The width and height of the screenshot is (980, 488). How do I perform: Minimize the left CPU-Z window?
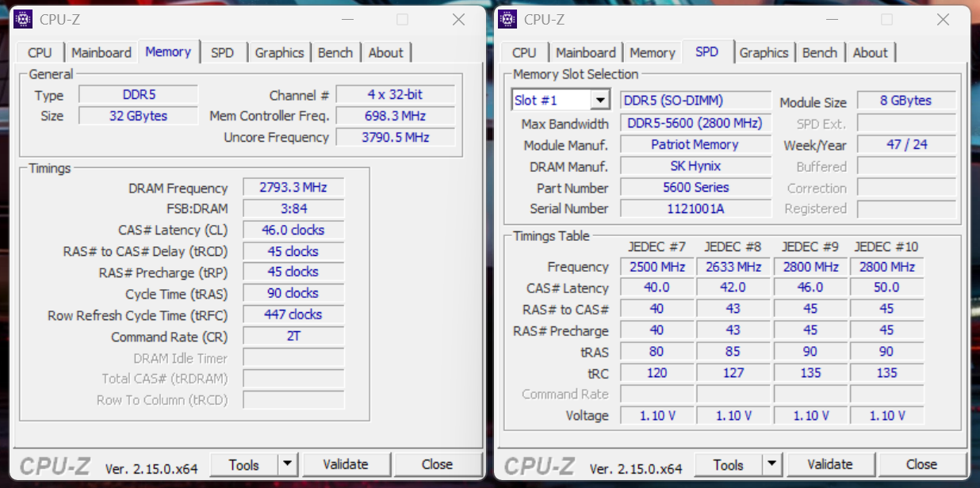[x=346, y=19]
